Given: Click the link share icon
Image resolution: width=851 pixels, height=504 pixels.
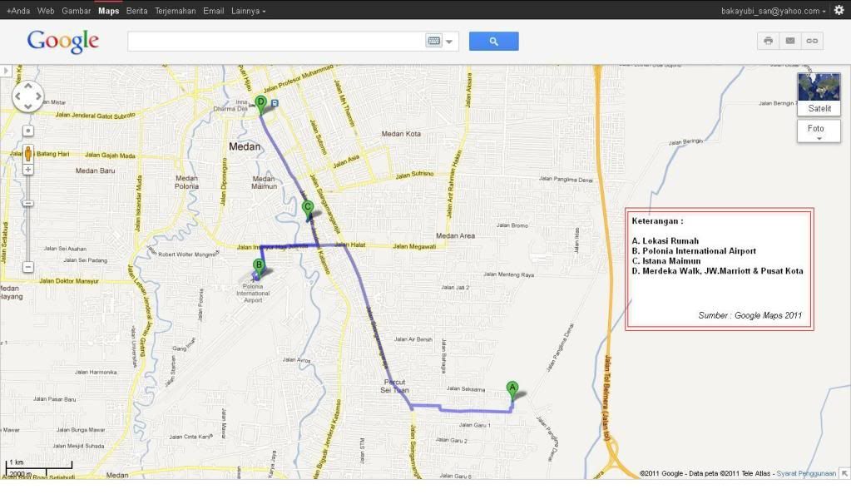Looking at the screenshot, I should 812,41.
